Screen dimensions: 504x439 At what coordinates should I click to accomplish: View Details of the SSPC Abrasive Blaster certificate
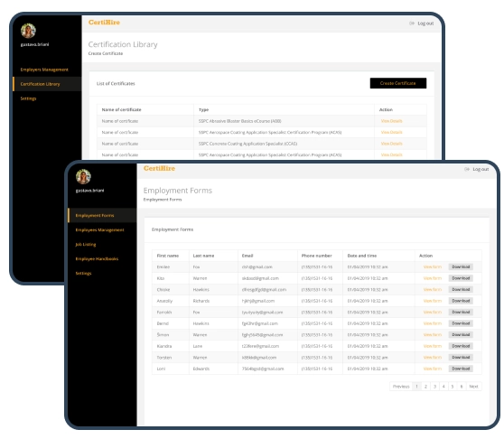point(391,121)
